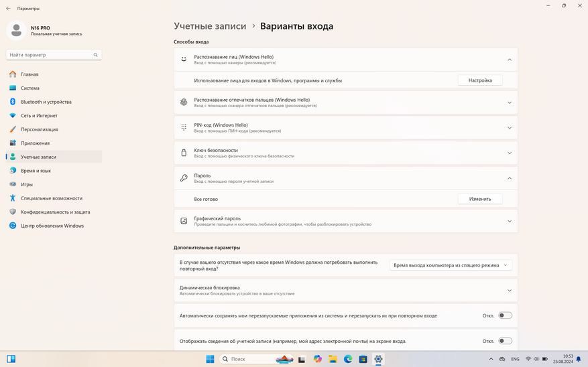Expand the Dynamic lock section
588x367 pixels.
[510, 291]
